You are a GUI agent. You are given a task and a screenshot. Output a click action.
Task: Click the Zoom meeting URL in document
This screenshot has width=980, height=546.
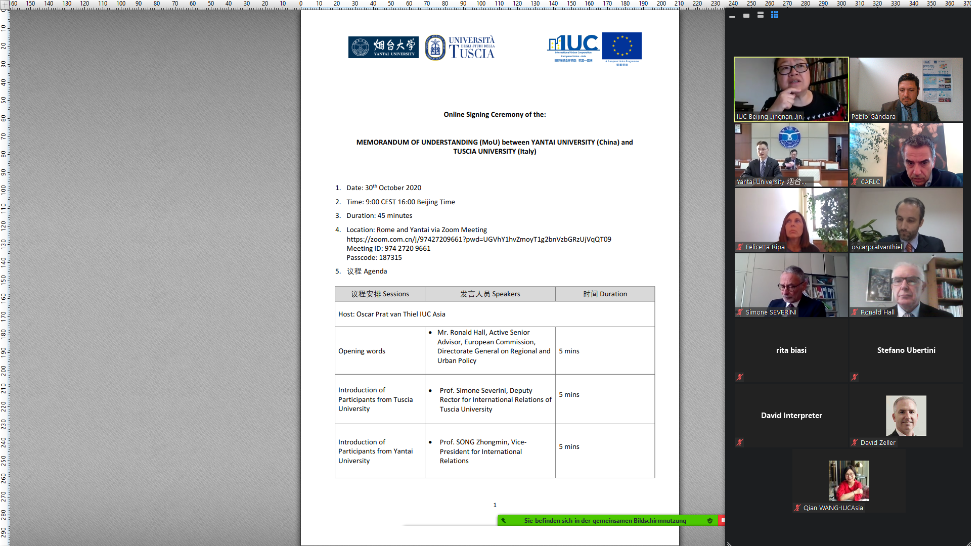point(478,239)
